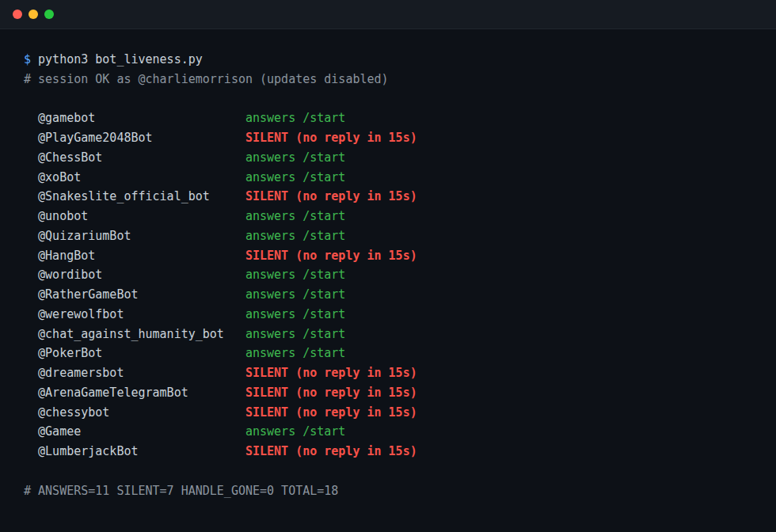Click the SILENT status for @dreamersbot
This screenshot has height=532, width=776.
tap(331, 373)
